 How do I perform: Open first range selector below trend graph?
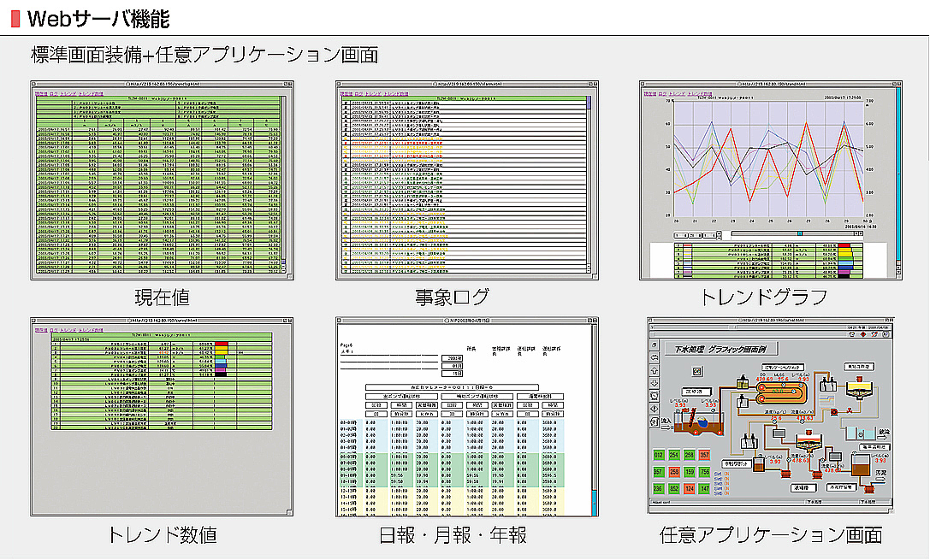click(x=681, y=234)
